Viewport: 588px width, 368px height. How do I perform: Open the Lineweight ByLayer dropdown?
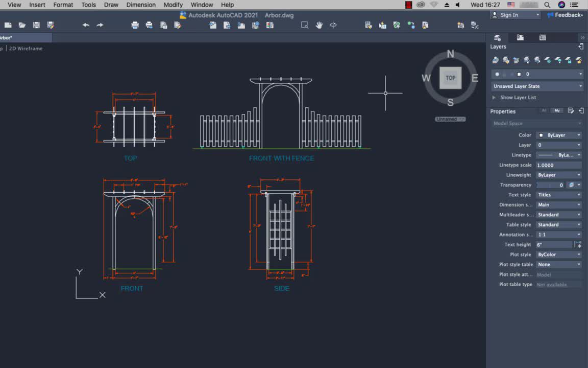pyautogui.click(x=558, y=175)
